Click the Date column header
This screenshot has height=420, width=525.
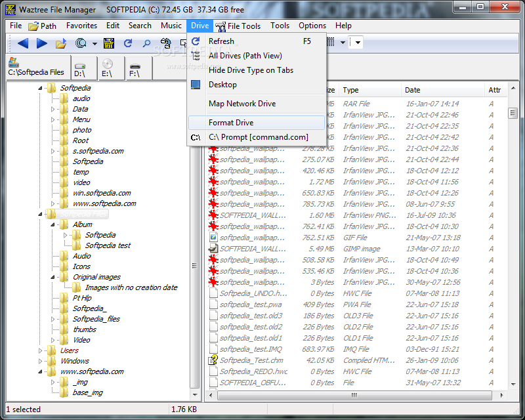(442, 90)
